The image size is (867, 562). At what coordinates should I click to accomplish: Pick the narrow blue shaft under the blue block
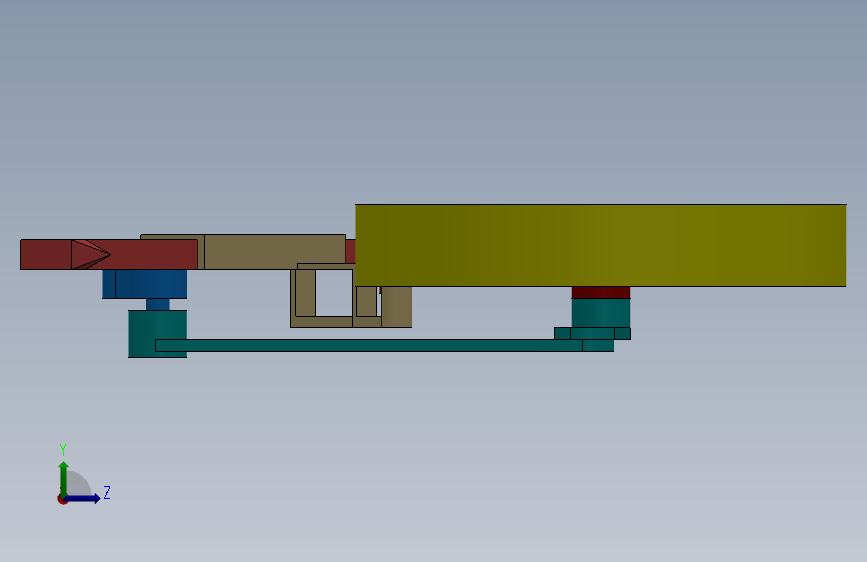coord(158,304)
